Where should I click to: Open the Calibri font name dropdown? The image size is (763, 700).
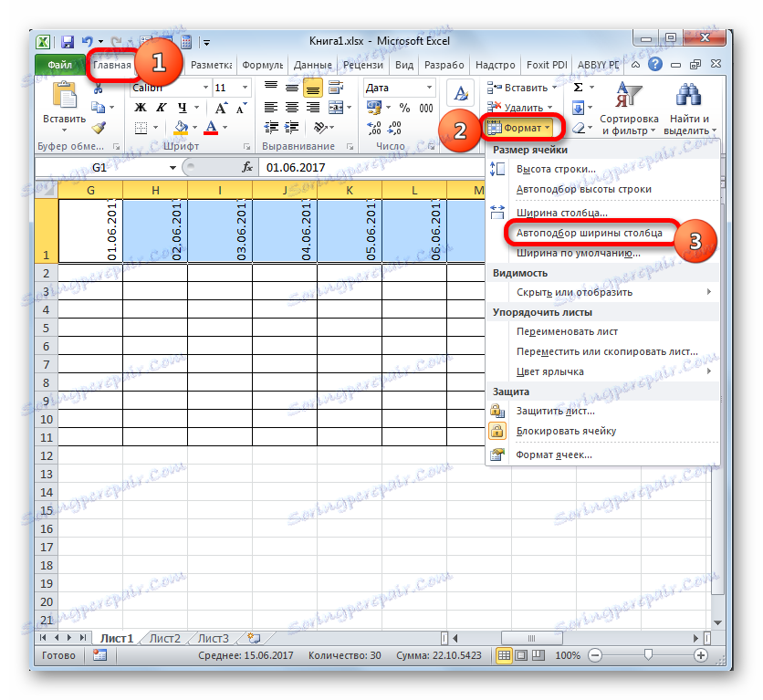tap(206, 88)
